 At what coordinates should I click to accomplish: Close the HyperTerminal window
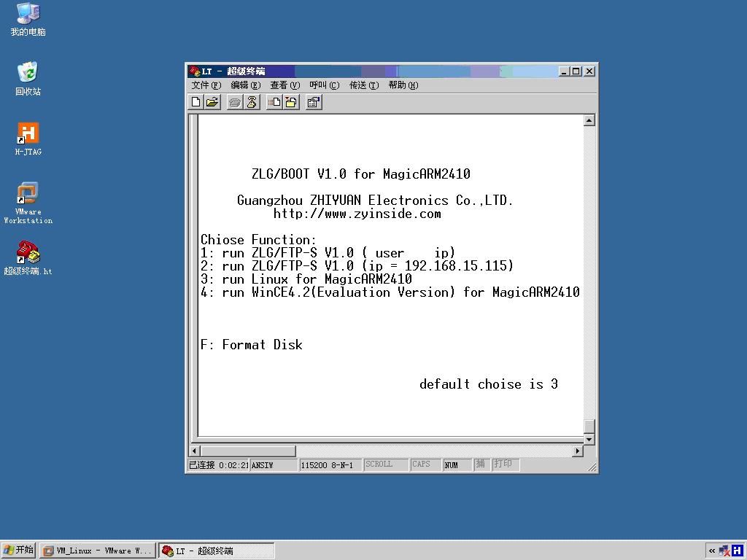(589, 71)
